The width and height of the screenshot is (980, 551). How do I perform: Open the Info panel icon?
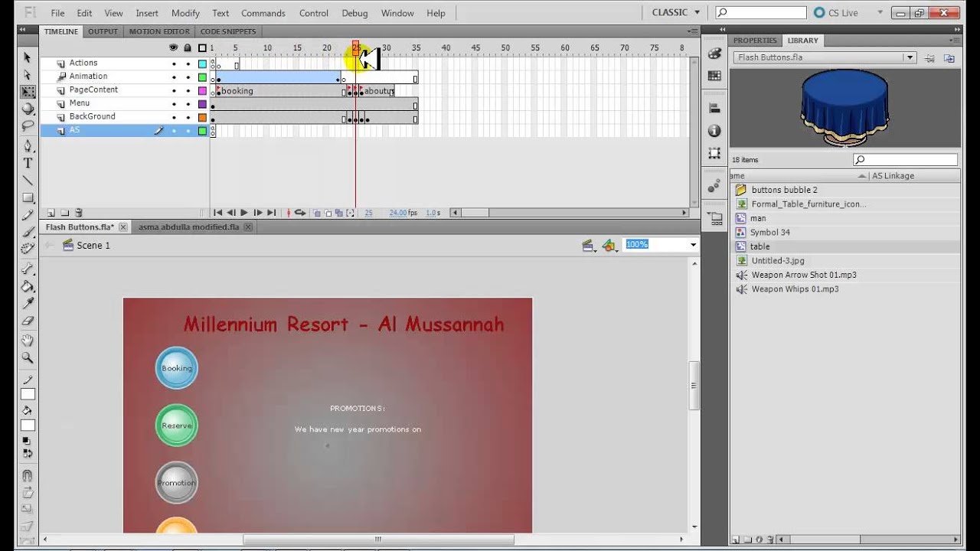tap(714, 131)
